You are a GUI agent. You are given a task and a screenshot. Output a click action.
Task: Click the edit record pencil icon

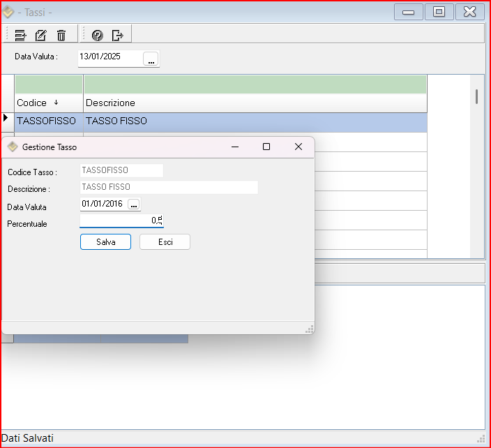coord(40,35)
